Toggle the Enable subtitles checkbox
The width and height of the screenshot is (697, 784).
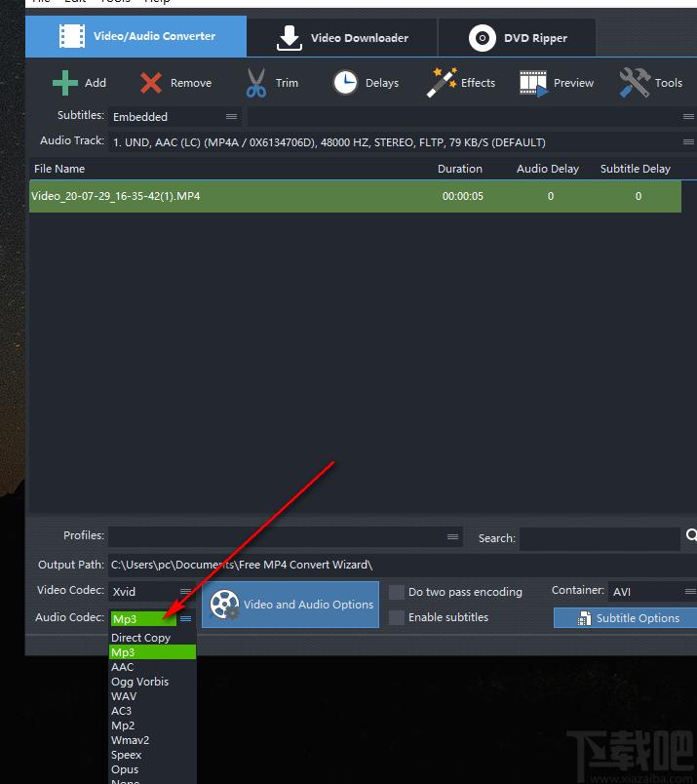tap(397, 617)
